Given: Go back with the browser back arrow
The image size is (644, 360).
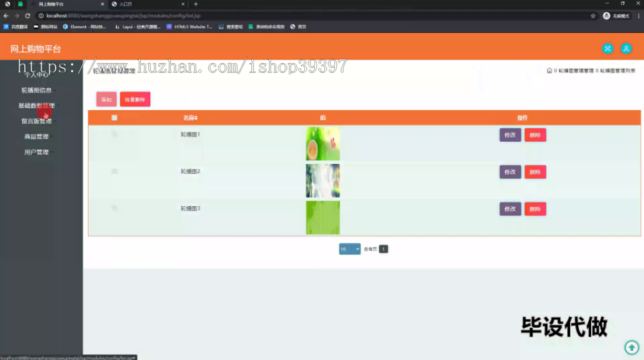Looking at the screenshot, I should [x=6, y=16].
